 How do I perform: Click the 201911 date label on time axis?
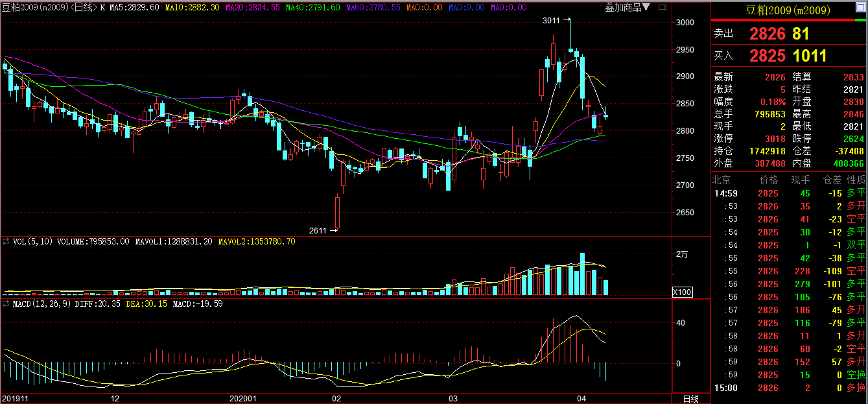(x=15, y=399)
